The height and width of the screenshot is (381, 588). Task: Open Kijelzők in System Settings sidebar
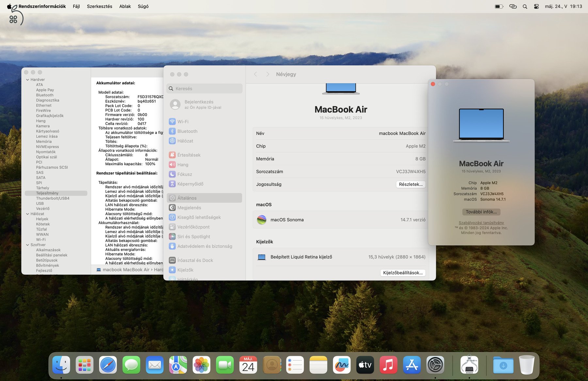click(204, 270)
